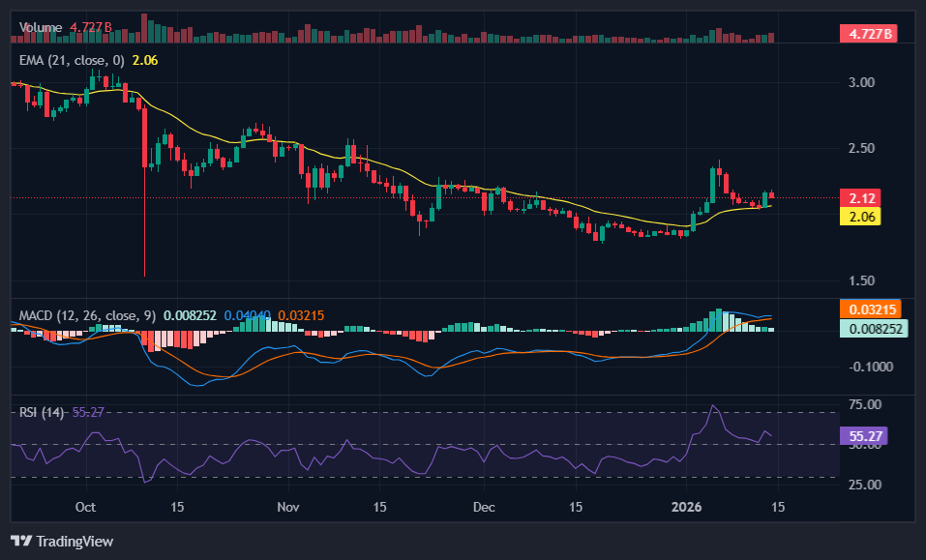Click the 2026 label on the time axis
Viewport: 926px width, 560px height.
(x=687, y=507)
